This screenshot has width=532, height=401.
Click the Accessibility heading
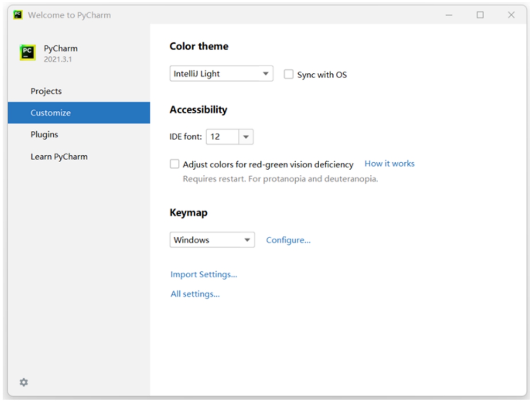click(198, 110)
